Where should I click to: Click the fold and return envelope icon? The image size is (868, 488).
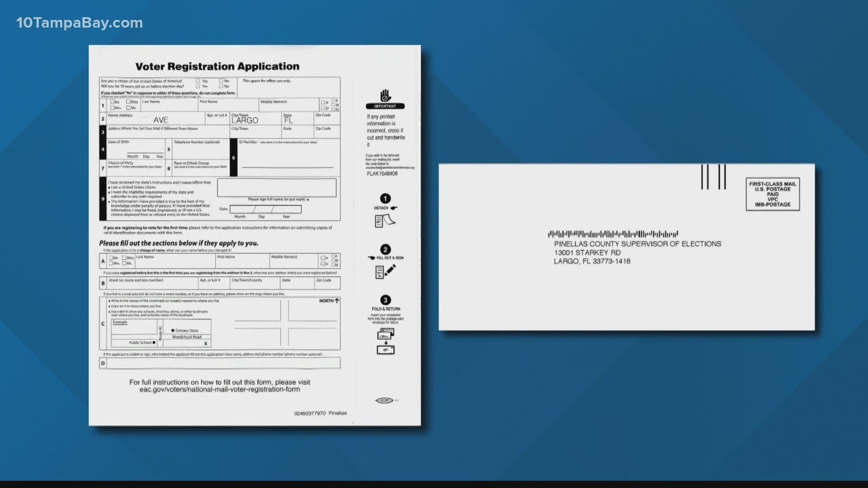click(x=386, y=341)
